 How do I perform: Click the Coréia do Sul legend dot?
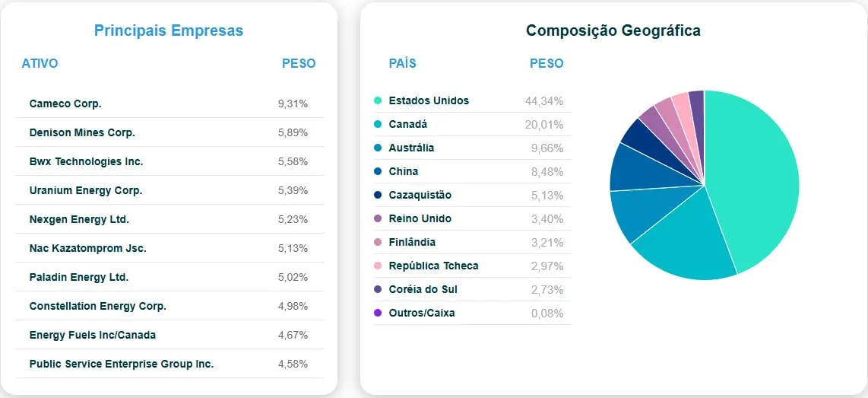coord(378,289)
